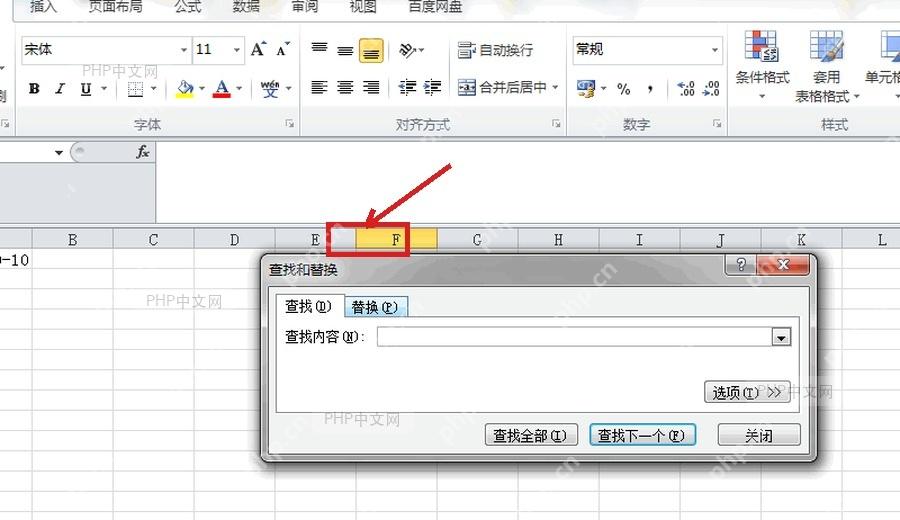Increase indent
Viewport: 900px width, 520px height.
pyautogui.click(x=432, y=87)
